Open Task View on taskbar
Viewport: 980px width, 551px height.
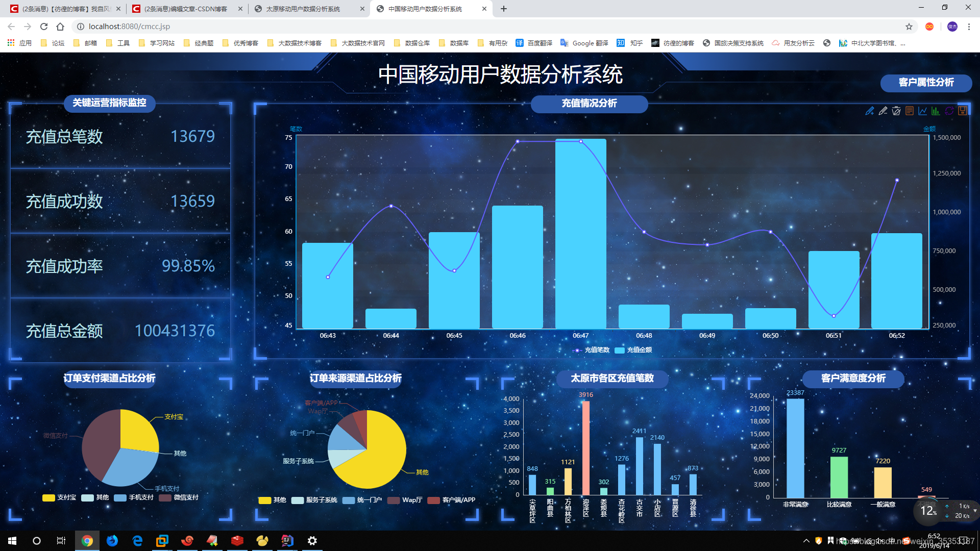[x=61, y=541]
